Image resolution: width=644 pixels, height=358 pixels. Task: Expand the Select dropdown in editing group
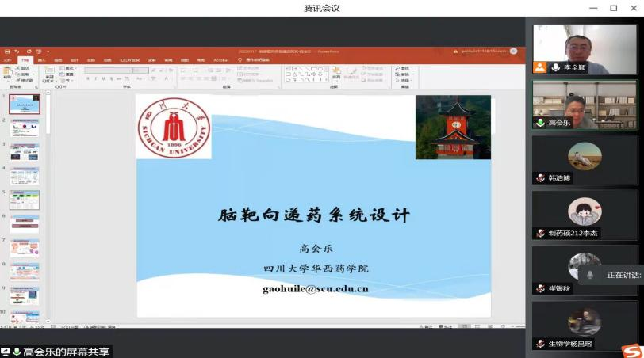click(x=406, y=80)
